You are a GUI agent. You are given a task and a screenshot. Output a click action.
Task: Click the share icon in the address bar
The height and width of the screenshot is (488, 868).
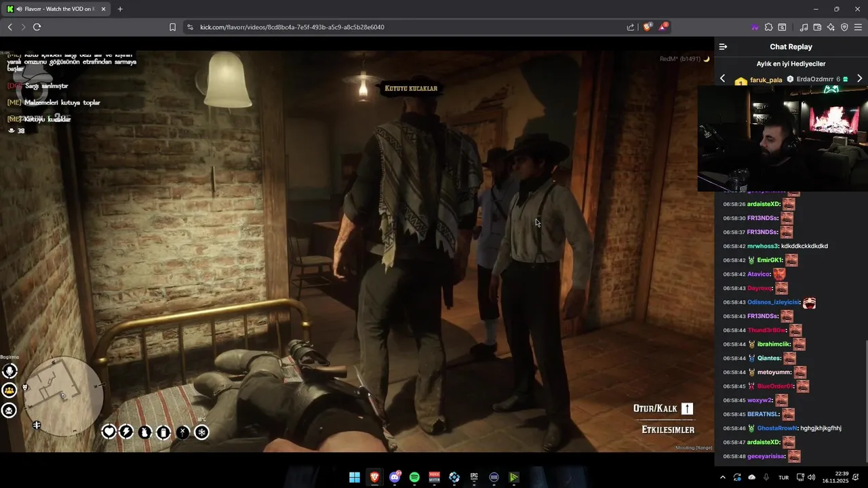pyautogui.click(x=631, y=27)
